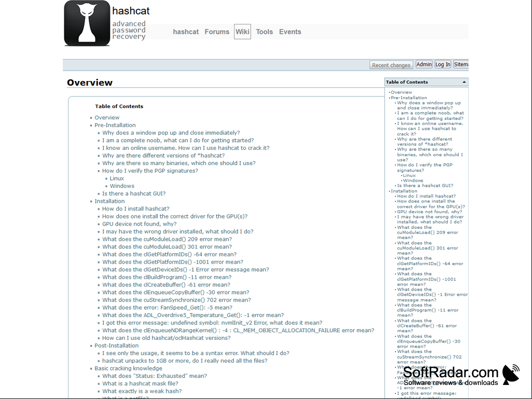The image size is (532, 399).
Task: Open the hashcat navigation tab
Action: click(x=186, y=32)
